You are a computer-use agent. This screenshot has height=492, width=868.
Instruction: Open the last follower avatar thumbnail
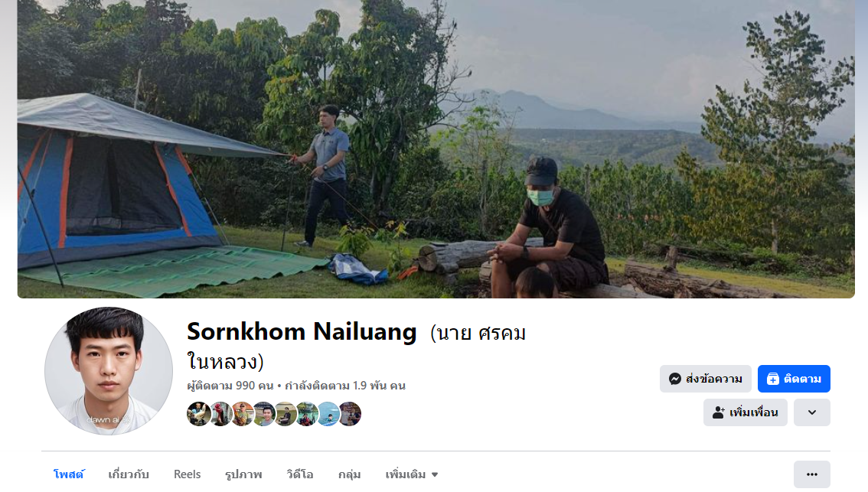pyautogui.click(x=350, y=414)
